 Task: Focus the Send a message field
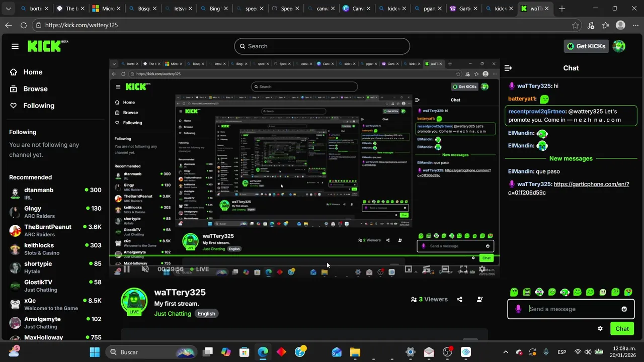click(x=571, y=309)
